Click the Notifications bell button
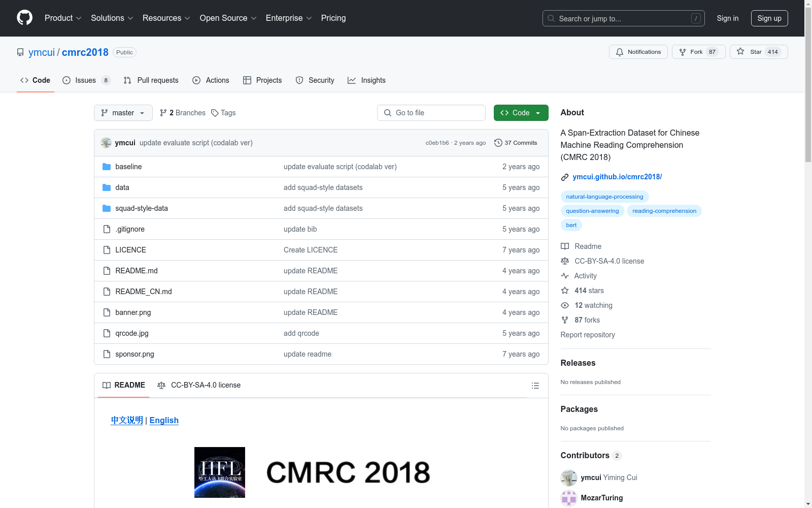The width and height of the screenshot is (812, 508). pyautogui.click(x=638, y=52)
